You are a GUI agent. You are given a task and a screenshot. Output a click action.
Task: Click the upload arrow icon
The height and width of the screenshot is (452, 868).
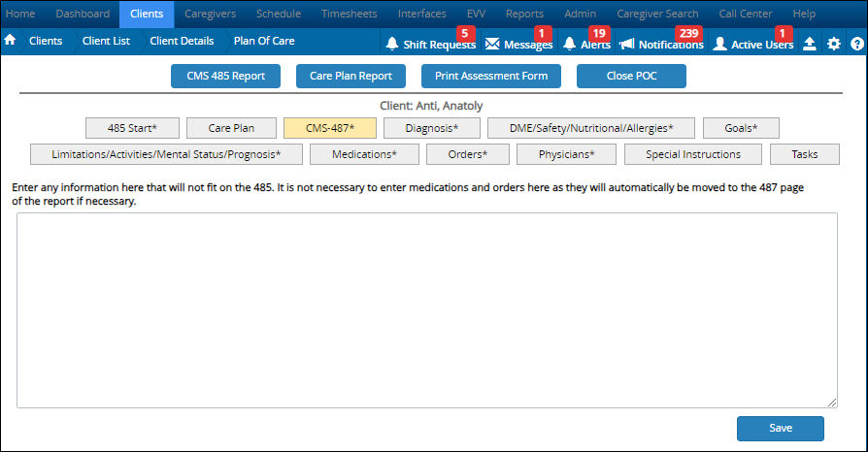tap(810, 45)
